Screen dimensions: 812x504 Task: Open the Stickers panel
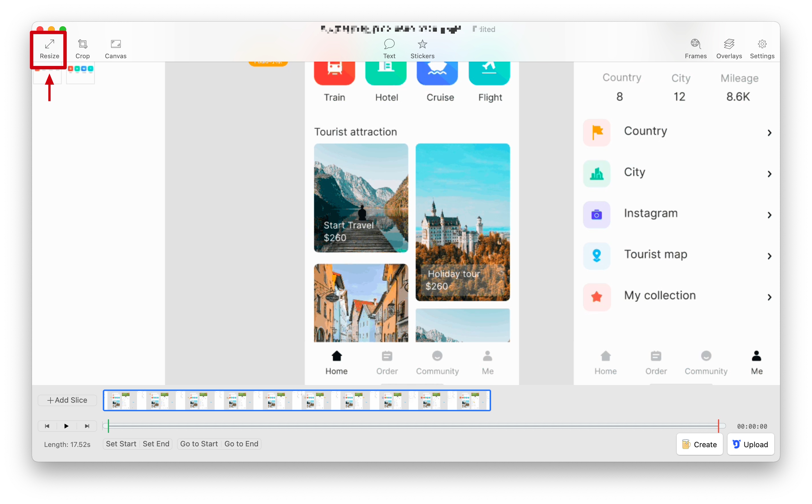point(422,49)
